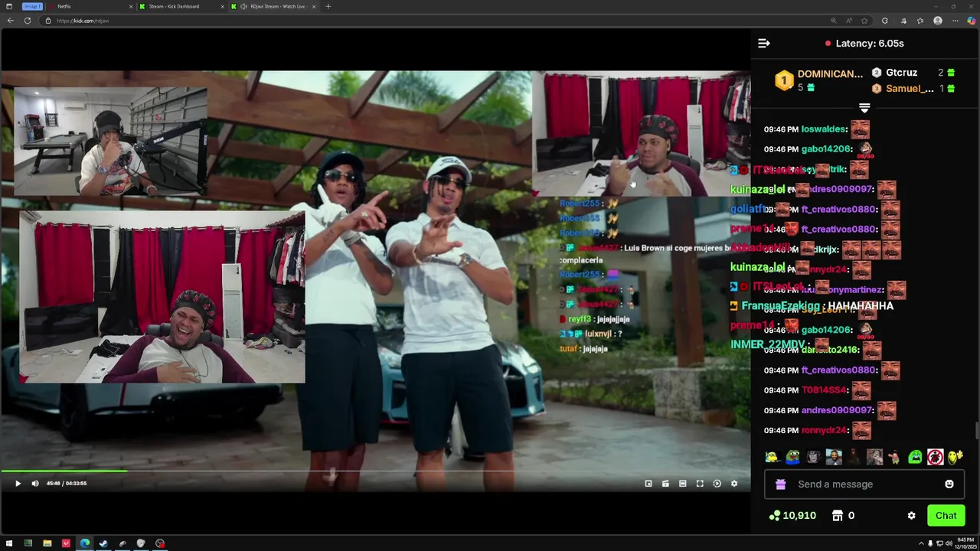Switch to the Netflix tab
This screenshot has width=980, height=551.
click(92, 6)
